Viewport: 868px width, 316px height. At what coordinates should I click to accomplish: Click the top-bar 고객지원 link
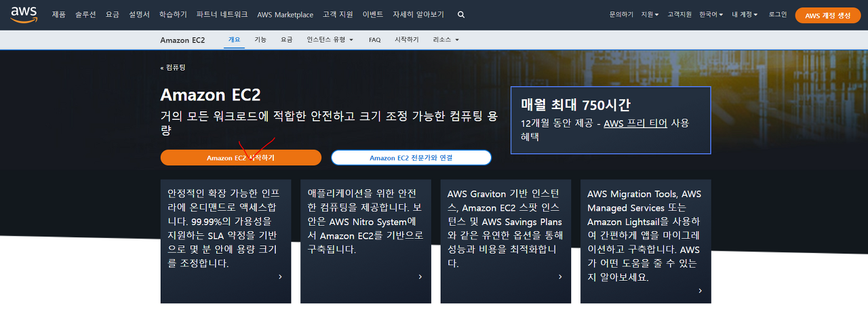679,14
